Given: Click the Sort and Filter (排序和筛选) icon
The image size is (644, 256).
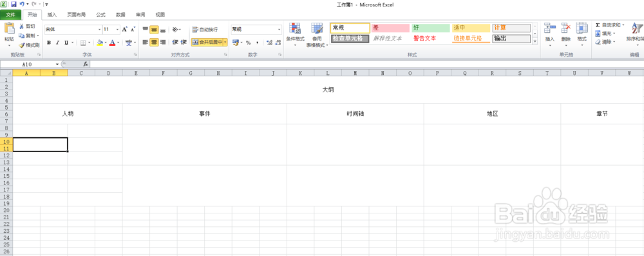Looking at the screenshot, I should [637, 28].
